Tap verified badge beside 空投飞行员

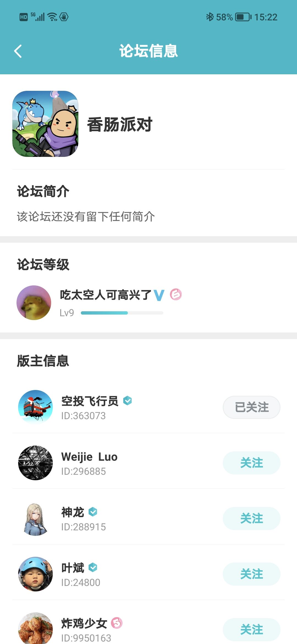point(127,400)
